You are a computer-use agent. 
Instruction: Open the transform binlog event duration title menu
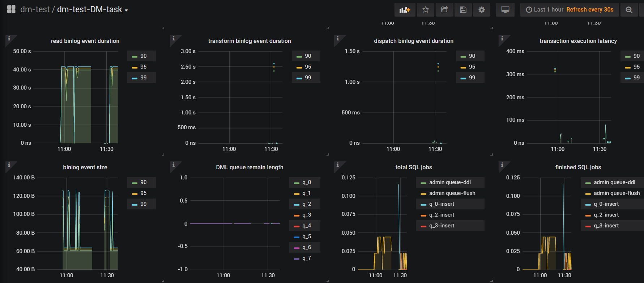click(x=250, y=41)
